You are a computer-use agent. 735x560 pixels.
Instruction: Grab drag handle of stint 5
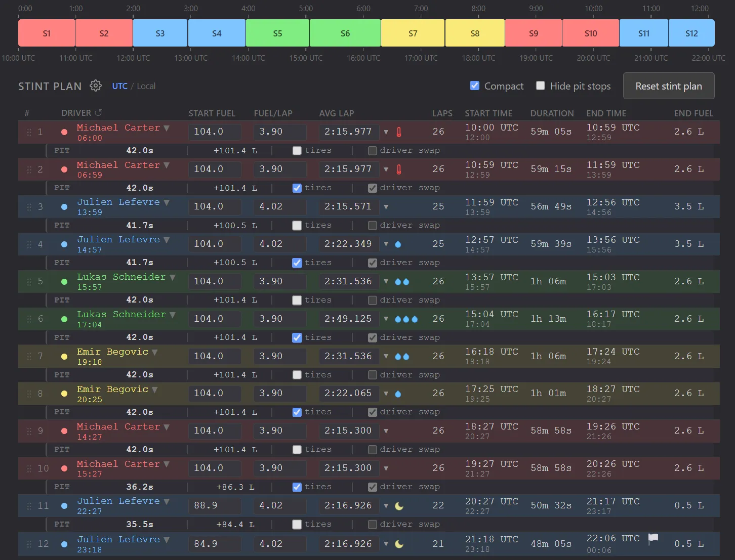pos(29,282)
